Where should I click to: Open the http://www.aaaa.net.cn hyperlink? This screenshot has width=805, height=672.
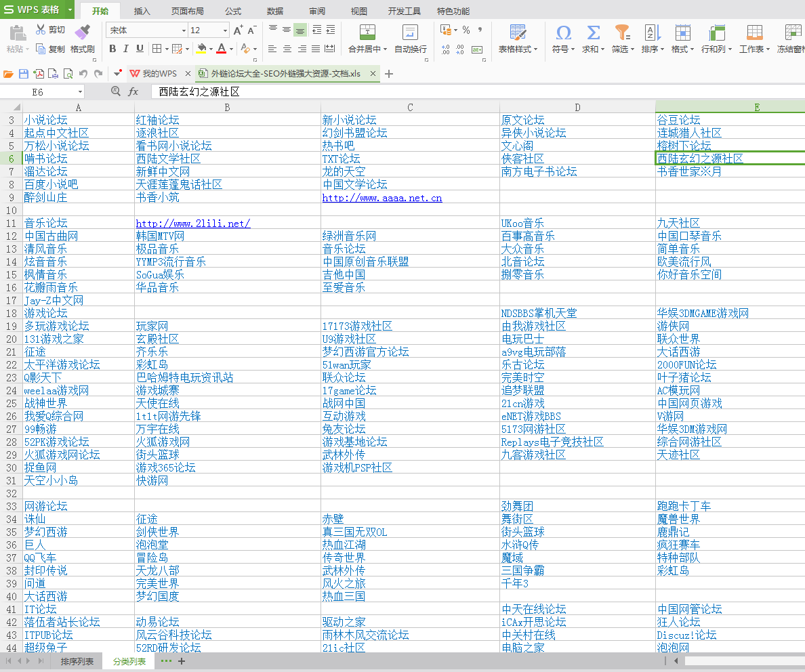pyautogui.click(x=382, y=198)
